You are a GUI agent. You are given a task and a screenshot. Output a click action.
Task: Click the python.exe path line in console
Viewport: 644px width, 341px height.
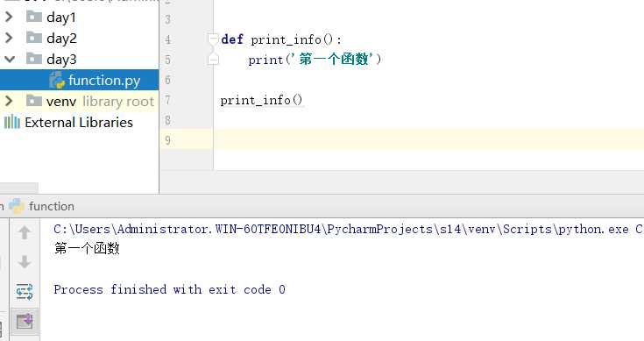click(349, 230)
